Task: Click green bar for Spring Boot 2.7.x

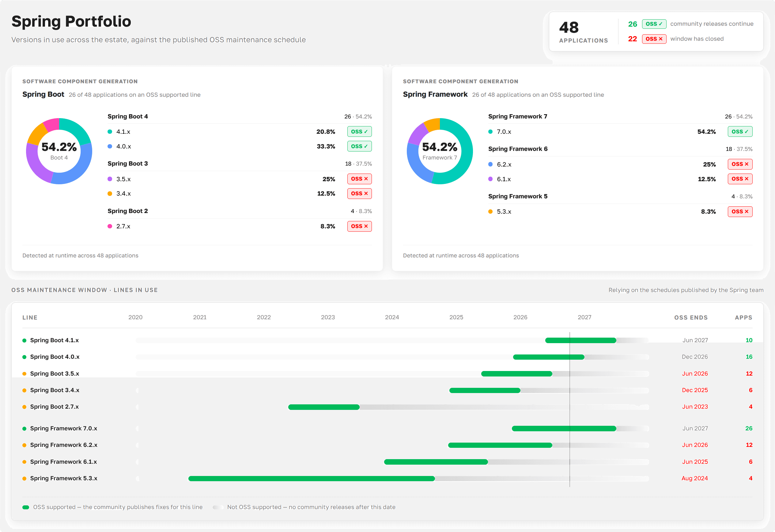Action: 324,407
